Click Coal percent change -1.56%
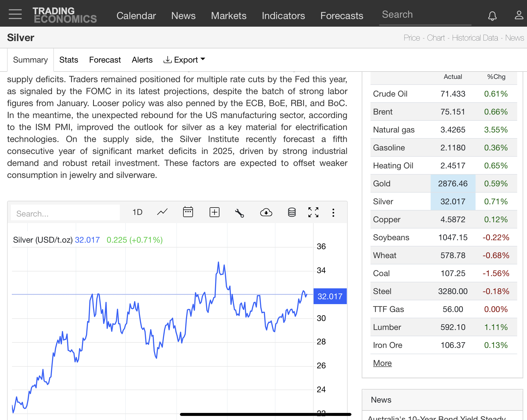Viewport: 527px width, 420px height. coord(496,273)
